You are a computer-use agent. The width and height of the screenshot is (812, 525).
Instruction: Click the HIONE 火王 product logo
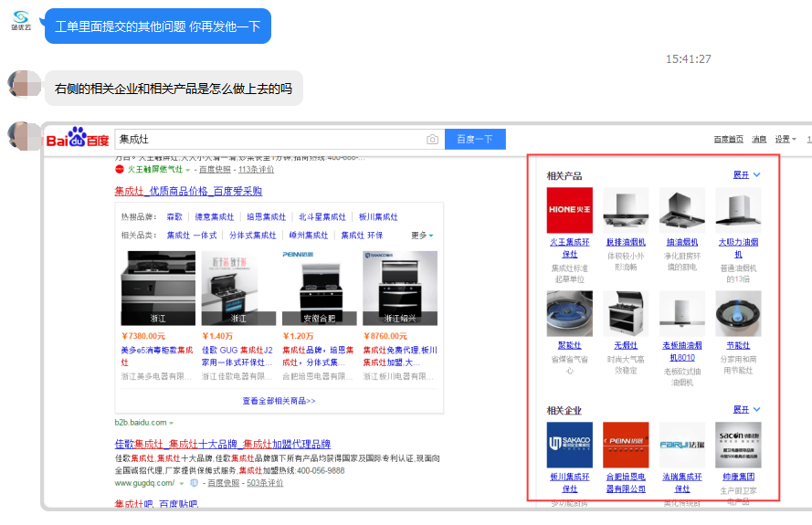(x=569, y=210)
